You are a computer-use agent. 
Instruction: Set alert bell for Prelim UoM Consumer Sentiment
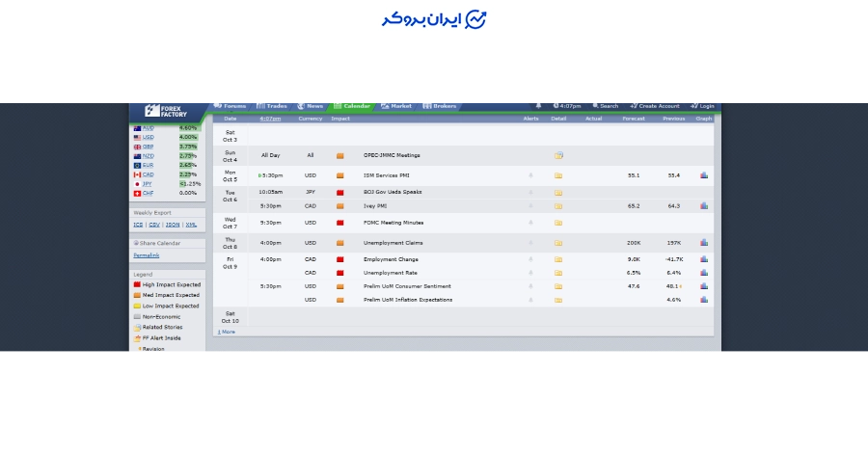(530, 286)
